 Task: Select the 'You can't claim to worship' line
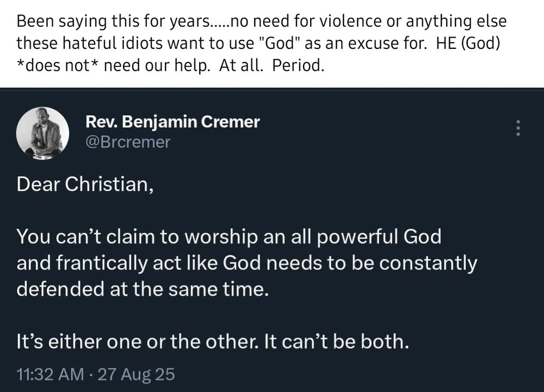[229, 237]
